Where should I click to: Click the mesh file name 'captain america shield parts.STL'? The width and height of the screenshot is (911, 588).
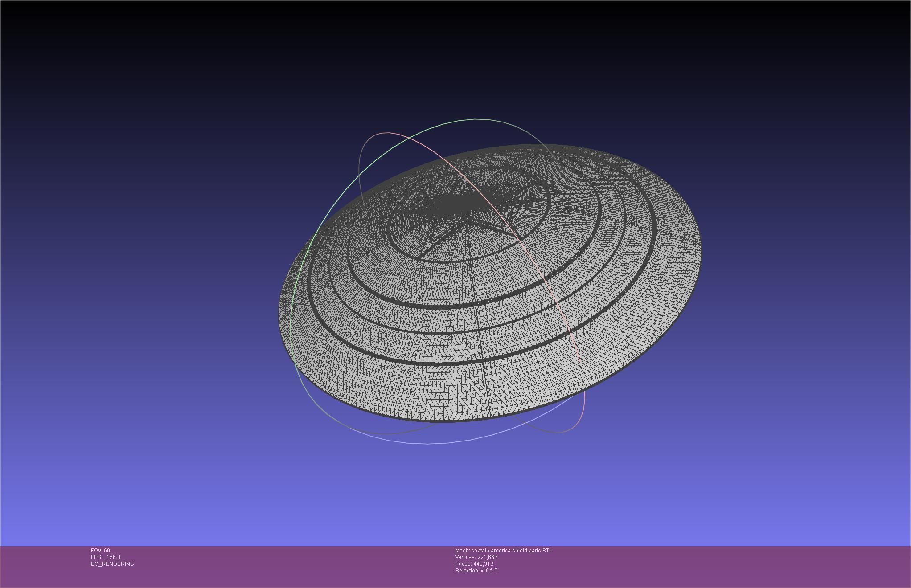512,551
